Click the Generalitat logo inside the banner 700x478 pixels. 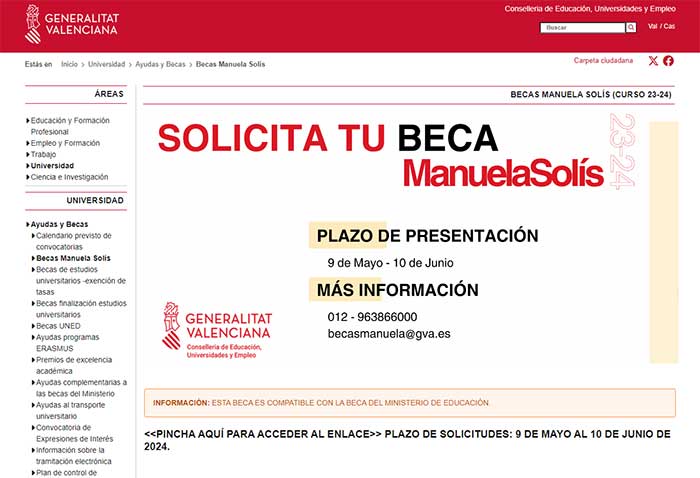coord(217,330)
